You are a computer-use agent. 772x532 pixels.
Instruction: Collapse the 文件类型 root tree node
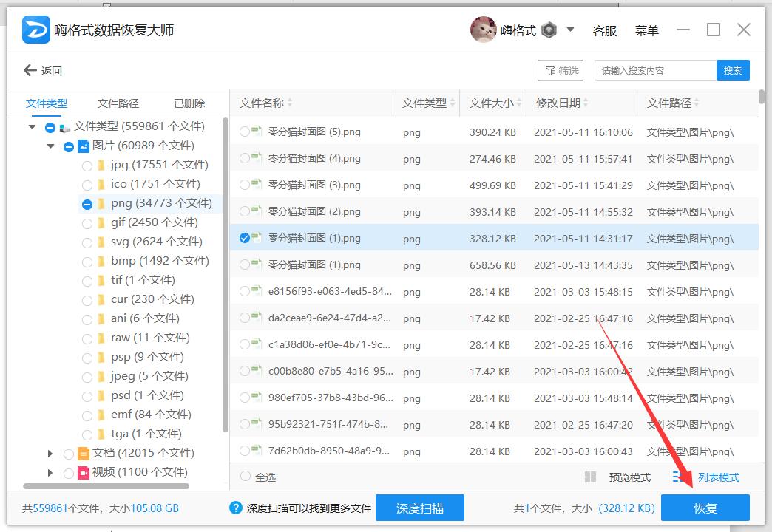click(x=32, y=127)
